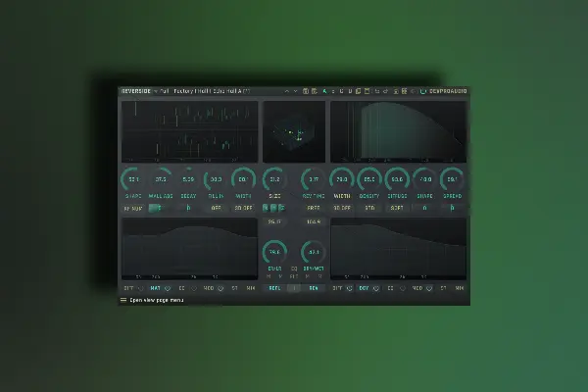Click the value field under DECAY knob

click(x=188, y=208)
